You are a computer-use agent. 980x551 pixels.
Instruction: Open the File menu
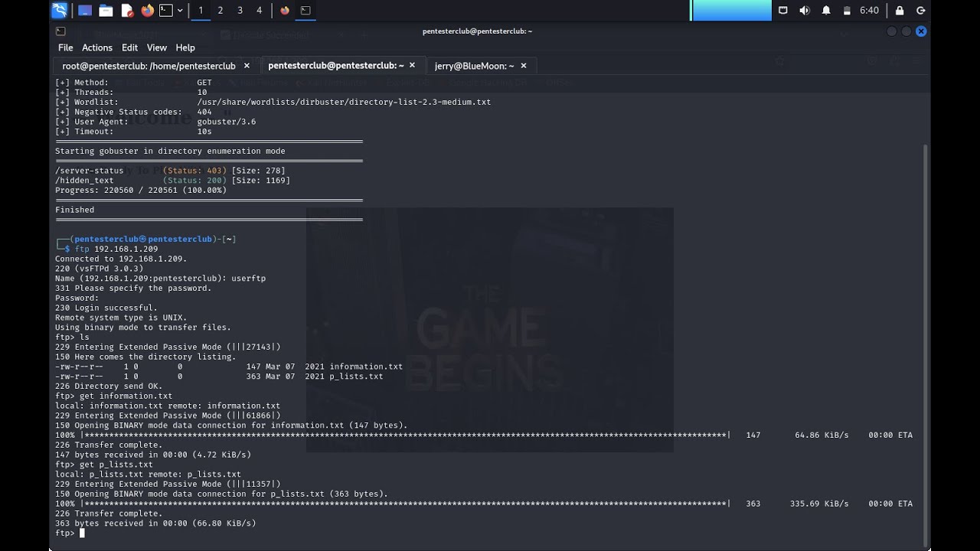[x=66, y=47]
